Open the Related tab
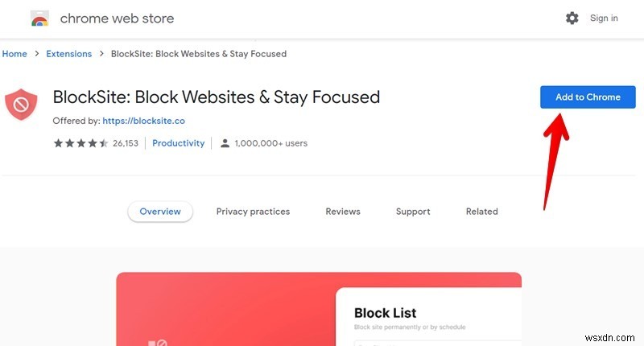This screenshot has height=346, width=644. tap(481, 212)
